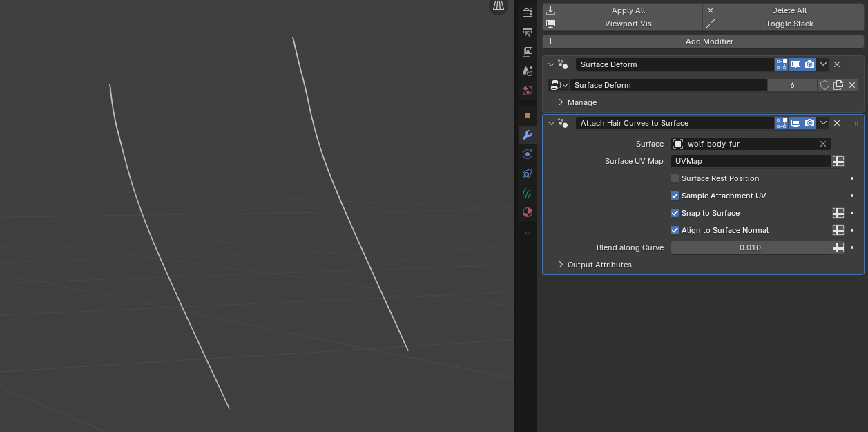Animate Surface Rest Position keyframe dot
The height and width of the screenshot is (432, 868).
pyautogui.click(x=852, y=178)
